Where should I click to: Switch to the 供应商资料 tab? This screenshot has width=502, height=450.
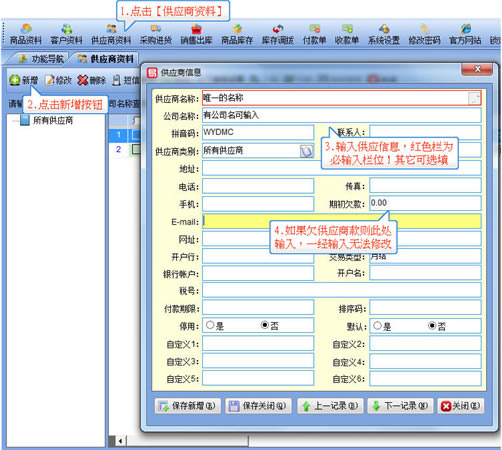tap(106, 59)
